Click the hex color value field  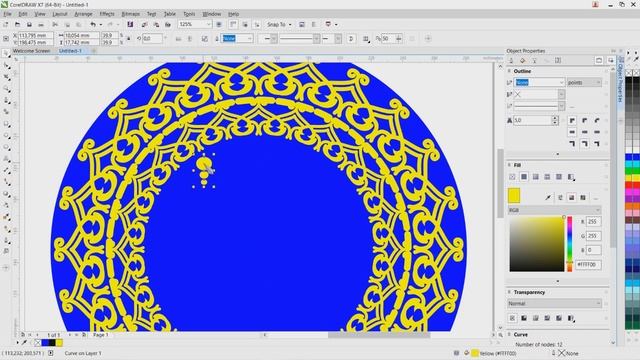588,264
